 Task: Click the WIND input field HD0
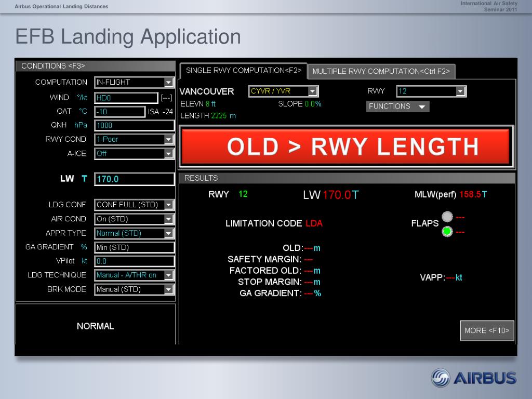point(126,98)
